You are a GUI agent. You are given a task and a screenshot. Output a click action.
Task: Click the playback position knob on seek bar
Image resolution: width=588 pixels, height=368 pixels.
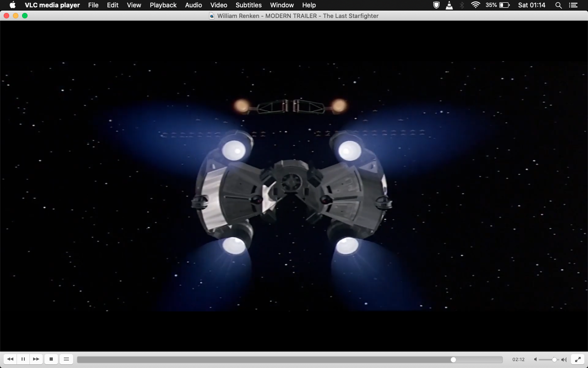(x=453, y=360)
